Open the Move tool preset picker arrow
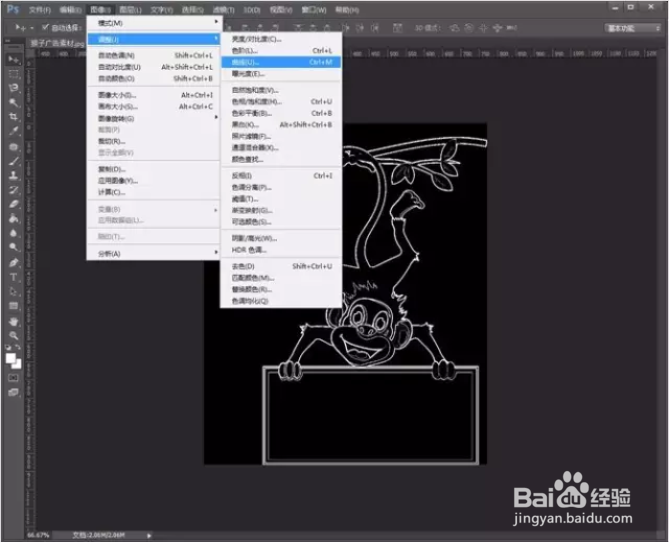 pos(32,28)
